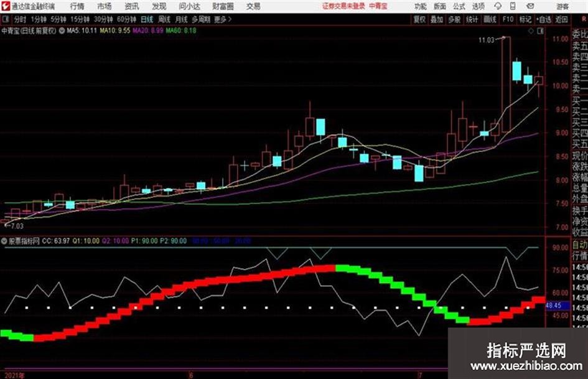The width and height of the screenshot is (588, 379).
Task: Open the 行情 menu
Action: click(x=77, y=6)
